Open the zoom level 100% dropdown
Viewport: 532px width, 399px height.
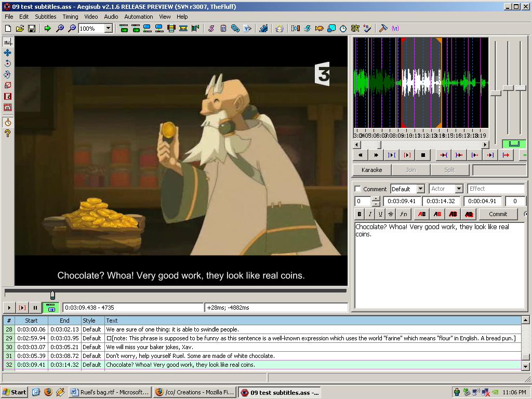(x=108, y=29)
